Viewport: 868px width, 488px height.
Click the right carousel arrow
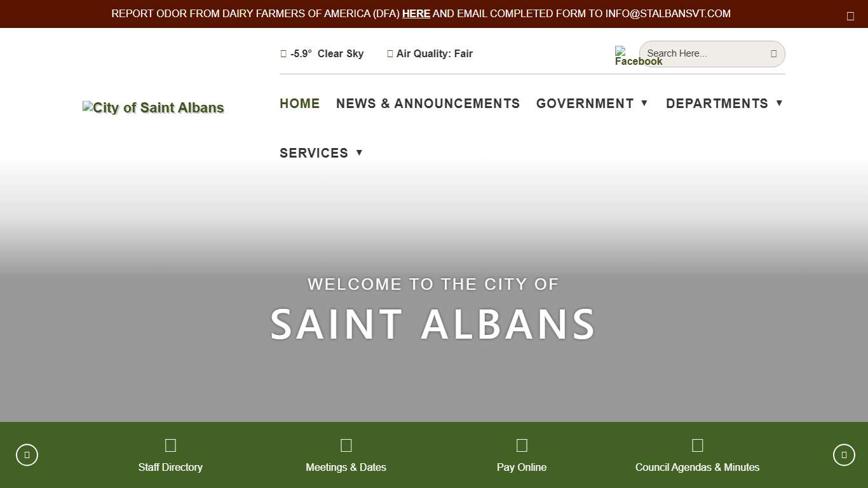(844, 454)
